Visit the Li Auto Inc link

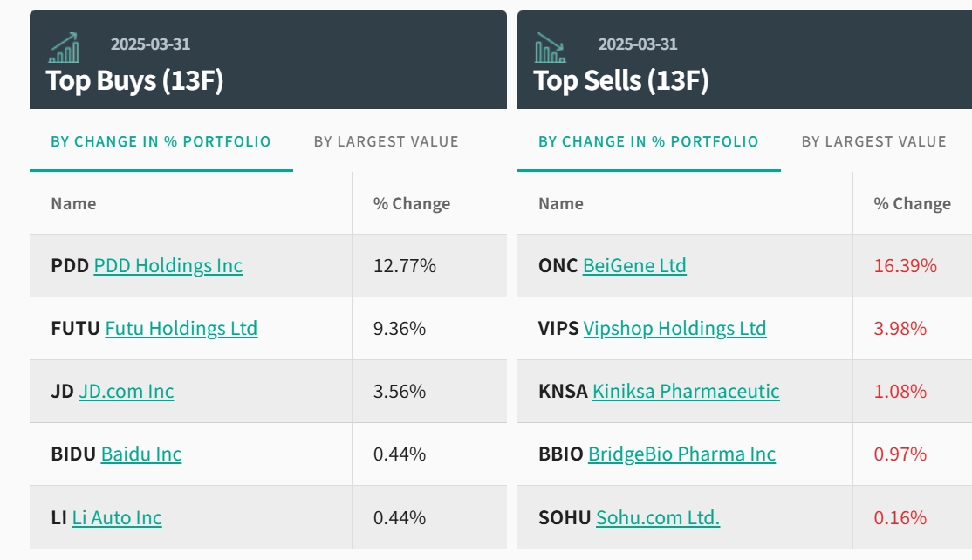(x=117, y=518)
